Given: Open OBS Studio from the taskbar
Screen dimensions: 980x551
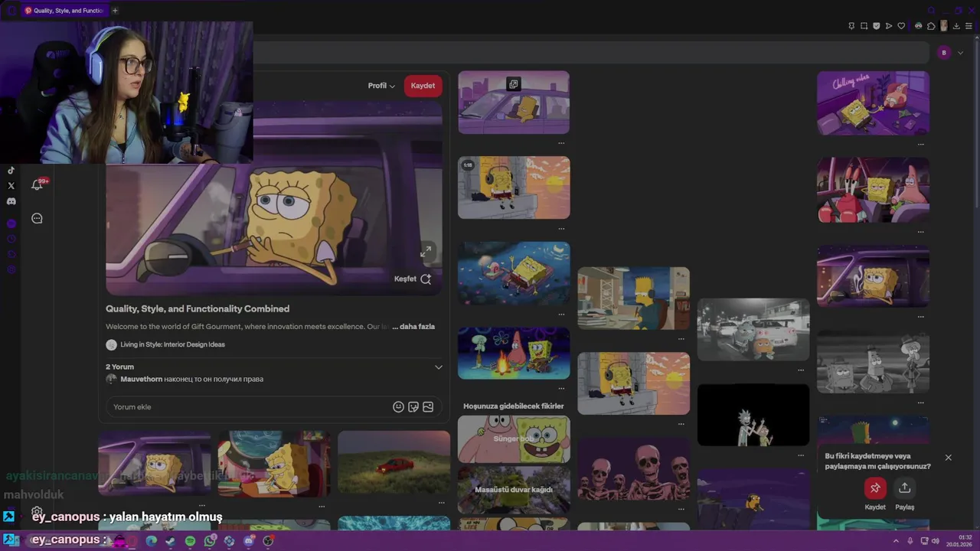Looking at the screenshot, I should coord(268,541).
